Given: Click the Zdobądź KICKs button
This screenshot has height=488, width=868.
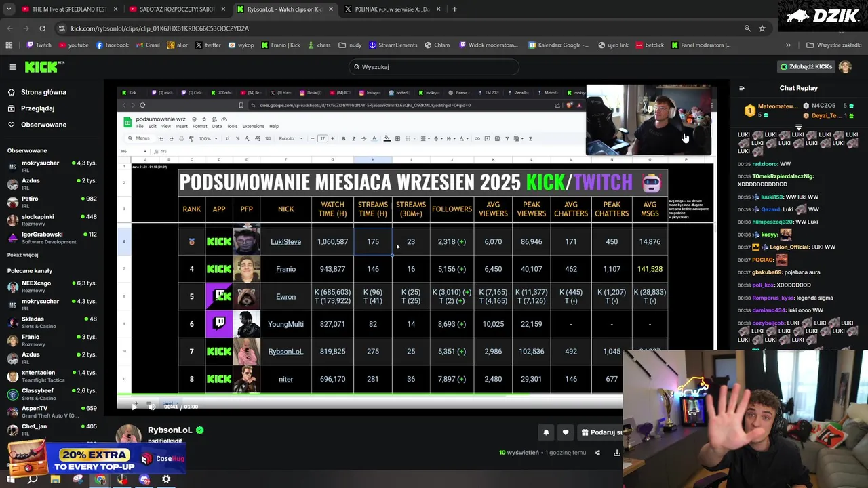Looking at the screenshot, I should (806, 66).
